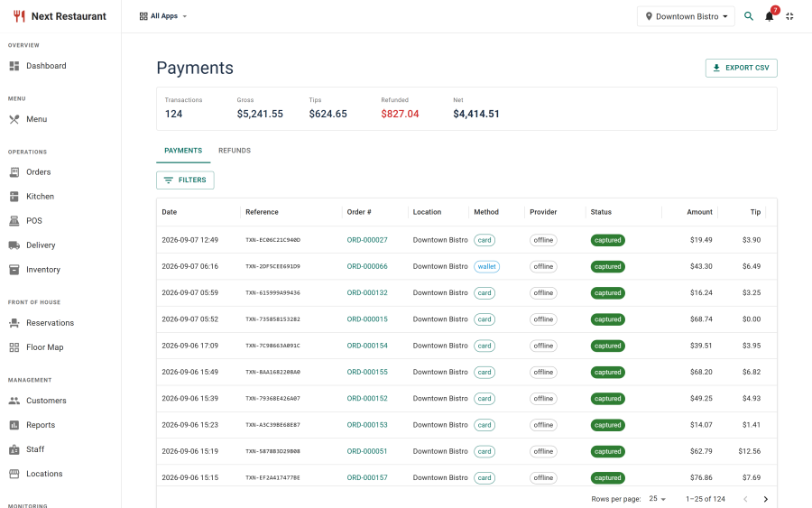Open the Dashboard menu item
This screenshot has width=812, height=508.
point(60,66)
